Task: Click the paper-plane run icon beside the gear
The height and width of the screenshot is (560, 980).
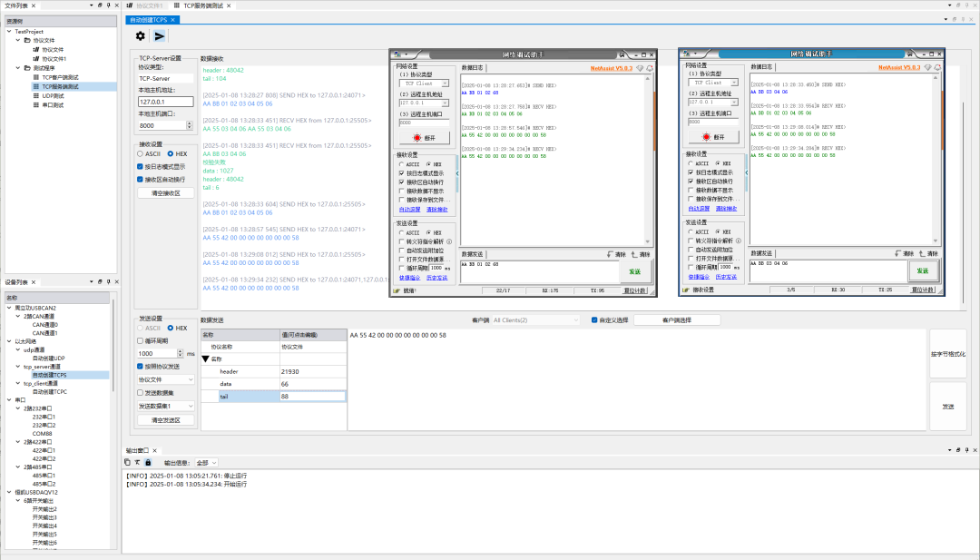Action: [160, 36]
